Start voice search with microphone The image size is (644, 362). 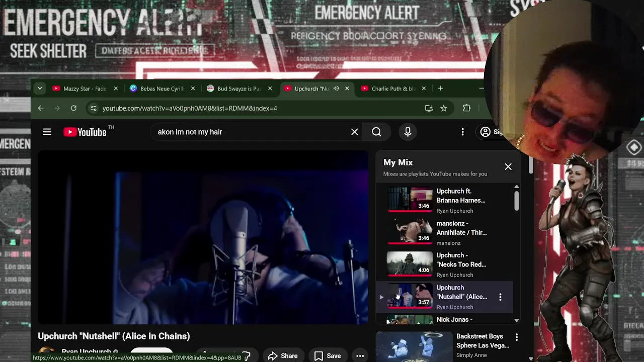(x=408, y=132)
